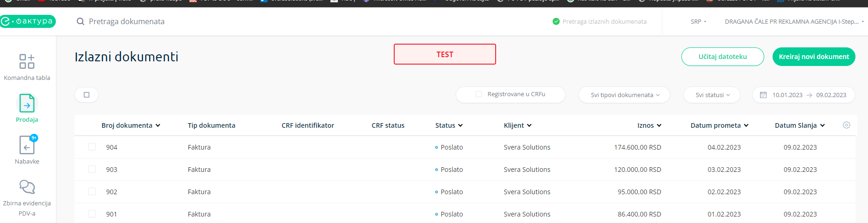Open table column settings gear
Image resolution: width=868 pixels, height=223 pixels.
point(846,125)
